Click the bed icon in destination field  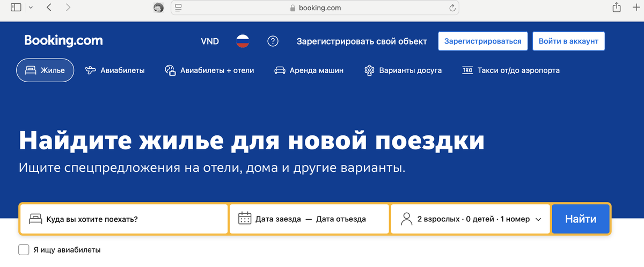[35, 219]
